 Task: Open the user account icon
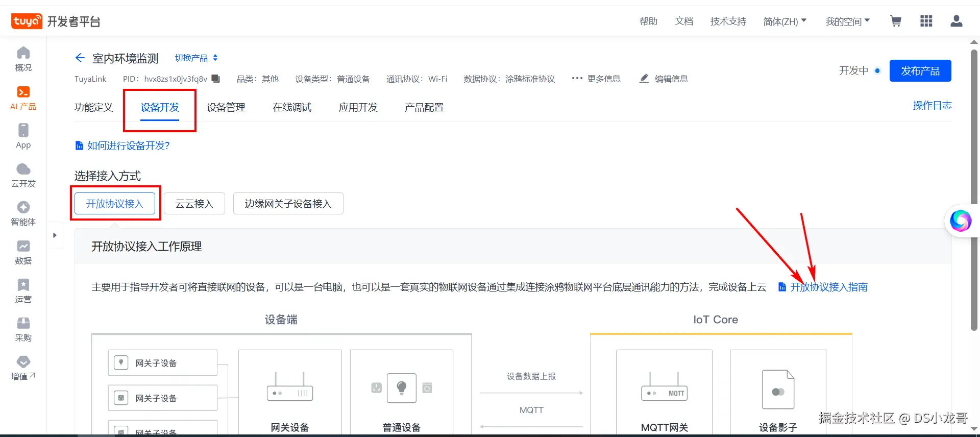(x=957, y=21)
